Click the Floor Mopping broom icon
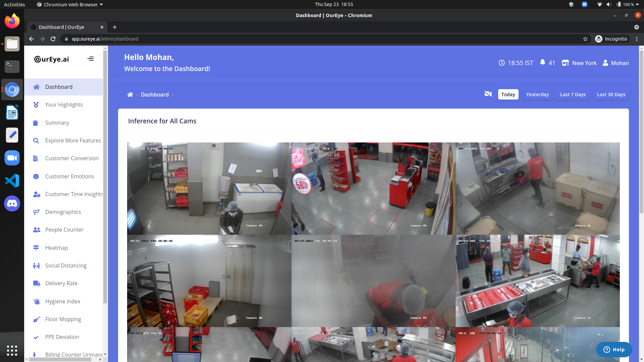This screenshot has width=644, height=362. tap(36, 319)
